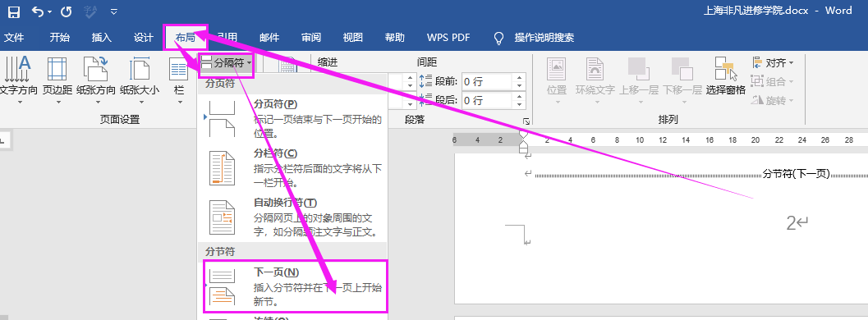Switch to the 视图 tab

pos(352,38)
